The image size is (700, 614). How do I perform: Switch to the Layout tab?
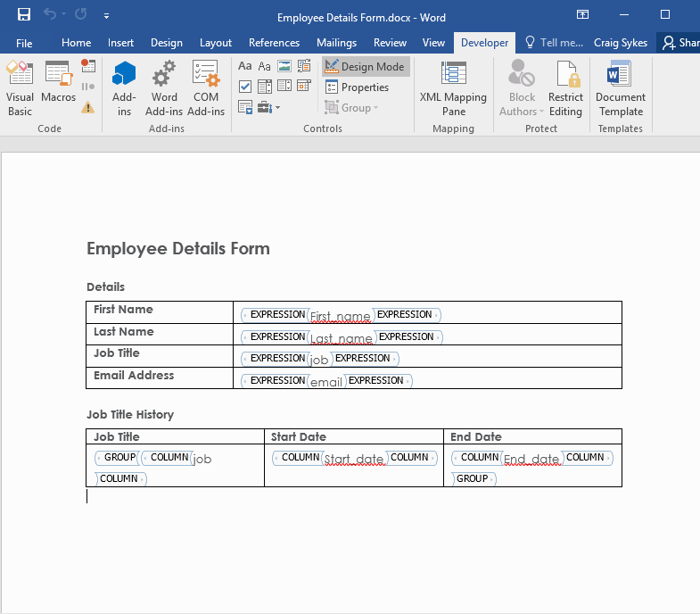216,43
